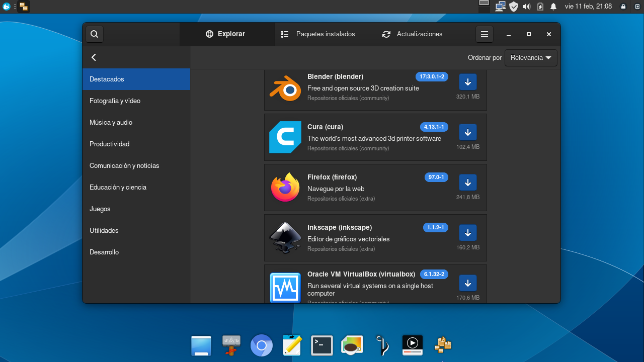Click the Cura version badge 4.13.1-1
Screen dimensions: 644x362
coord(434,127)
